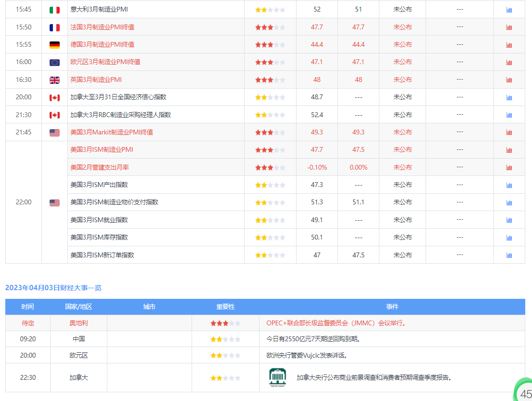Open chart icon for 美国3月Markit制造业PMI终值 row

(x=509, y=133)
